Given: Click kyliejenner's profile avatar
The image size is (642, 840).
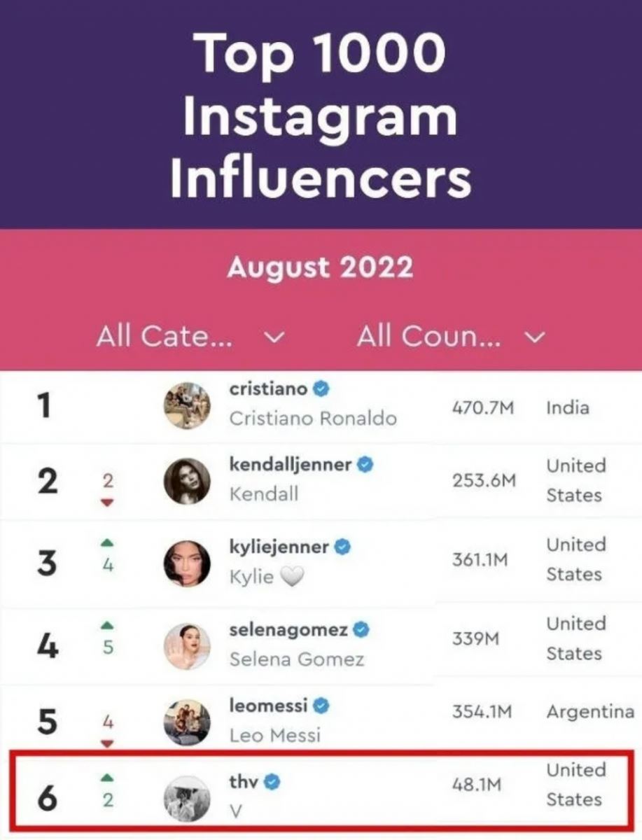Looking at the screenshot, I should [187, 563].
